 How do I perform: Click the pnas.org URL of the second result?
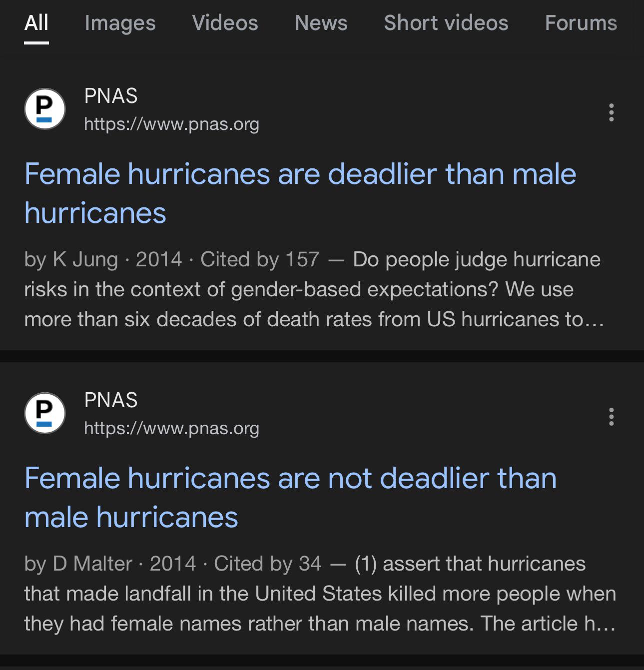pyautogui.click(x=171, y=428)
